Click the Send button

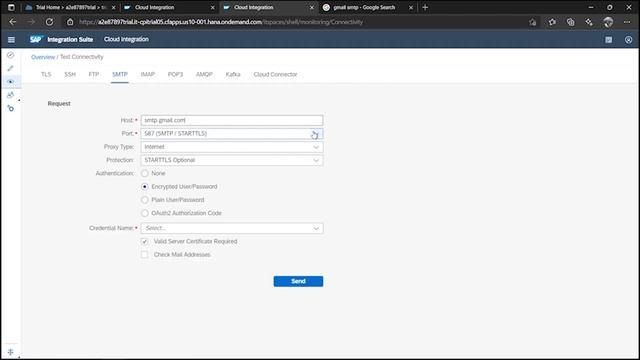298,281
